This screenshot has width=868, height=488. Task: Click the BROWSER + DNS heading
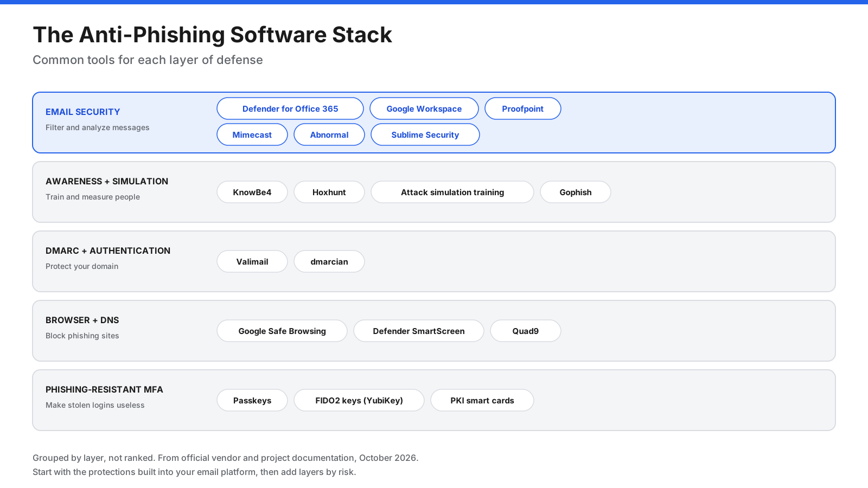tap(82, 320)
